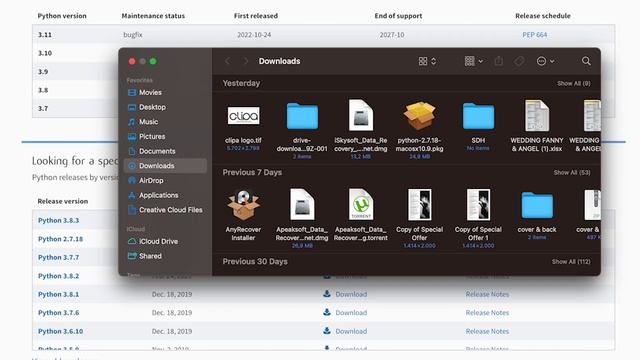
Task: Open the icon view switcher in Finder
Action: pyautogui.click(x=427, y=61)
